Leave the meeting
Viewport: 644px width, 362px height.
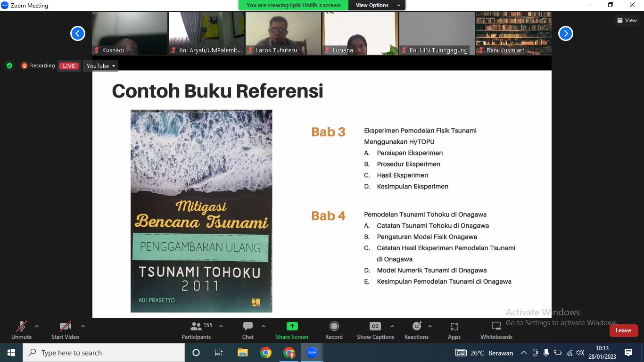(623, 330)
